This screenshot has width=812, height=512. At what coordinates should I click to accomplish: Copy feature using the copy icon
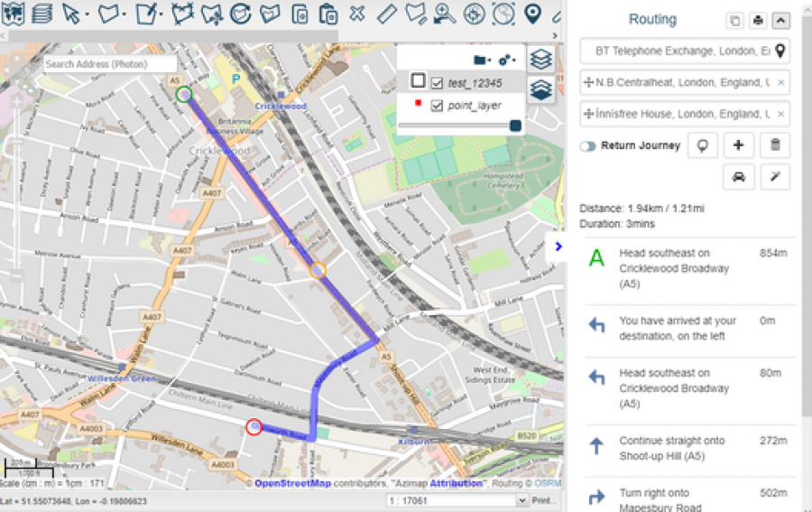300,14
